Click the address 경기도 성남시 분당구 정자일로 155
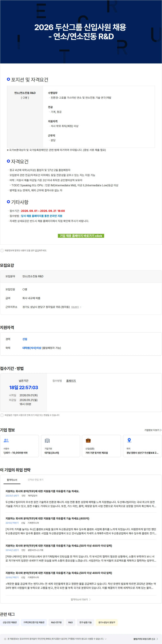The width and height of the screenshot is (162, 644). pos(46,307)
